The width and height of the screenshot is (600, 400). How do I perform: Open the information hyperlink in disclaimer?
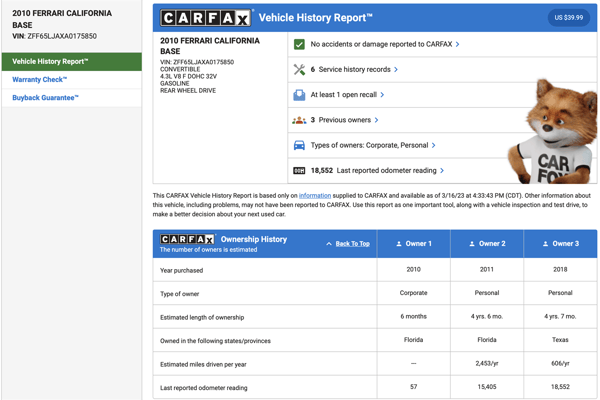(x=315, y=196)
